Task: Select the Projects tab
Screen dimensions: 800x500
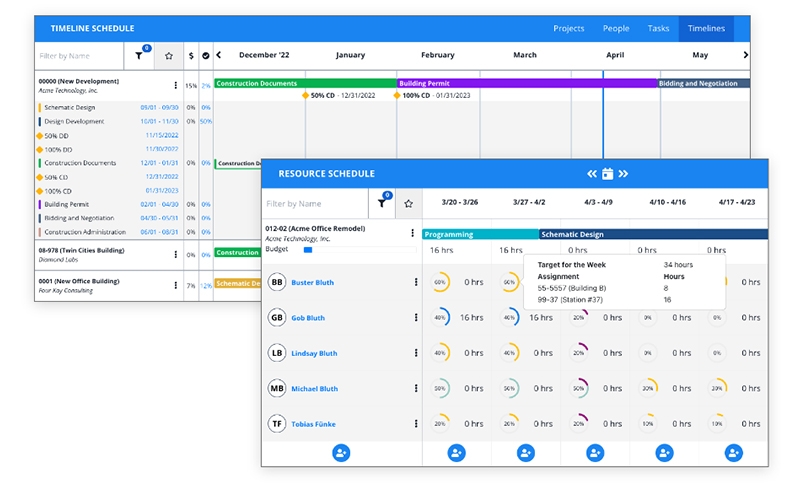Action: click(x=569, y=29)
